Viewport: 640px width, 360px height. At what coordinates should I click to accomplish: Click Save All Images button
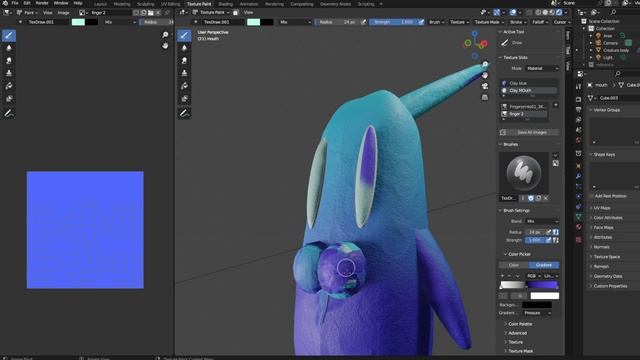[529, 132]
